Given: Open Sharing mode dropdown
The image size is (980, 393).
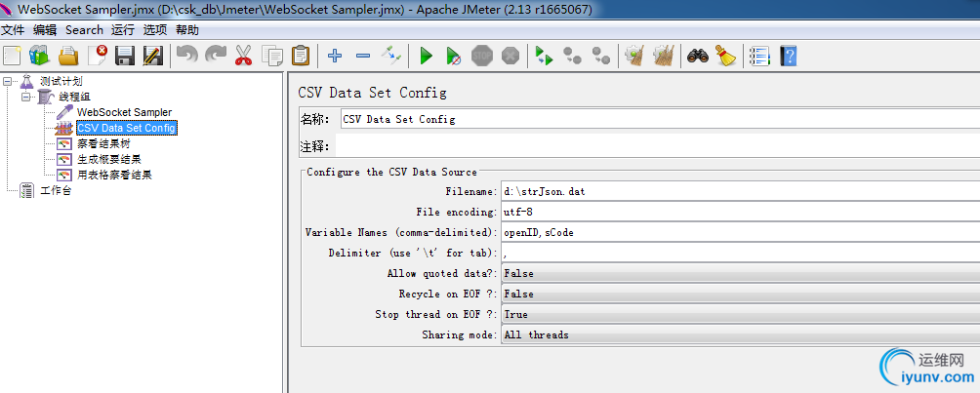Looking at the screenshot, I should 740,334.
